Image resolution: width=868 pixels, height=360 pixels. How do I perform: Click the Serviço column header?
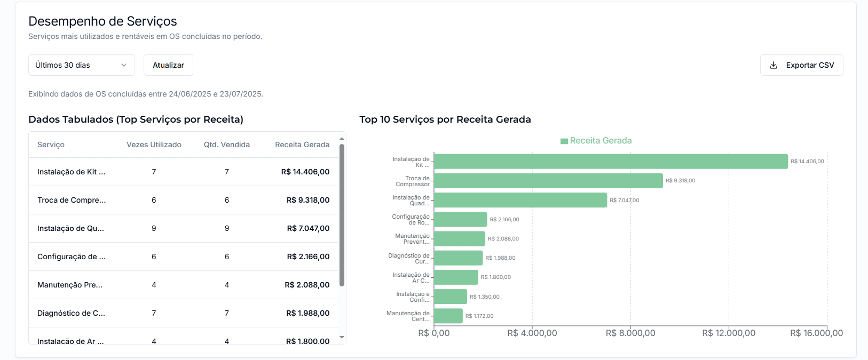pos(51,145)
